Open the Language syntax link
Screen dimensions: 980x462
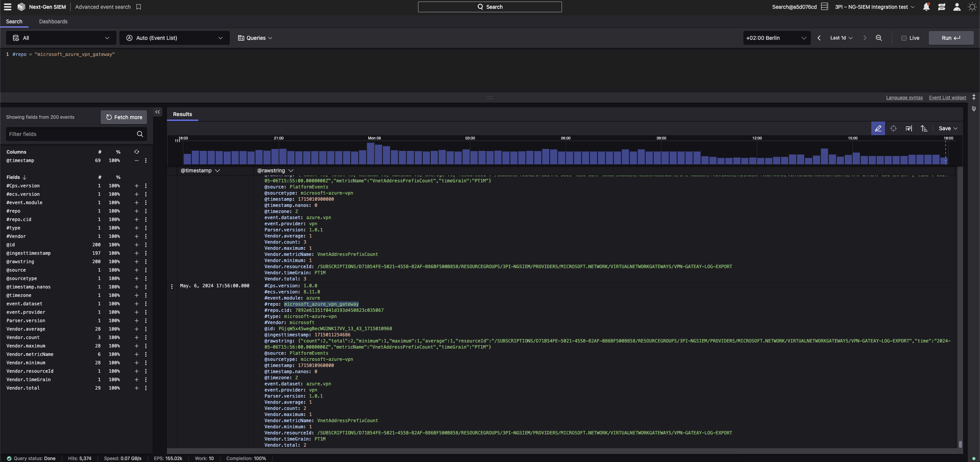coord(904,98)
